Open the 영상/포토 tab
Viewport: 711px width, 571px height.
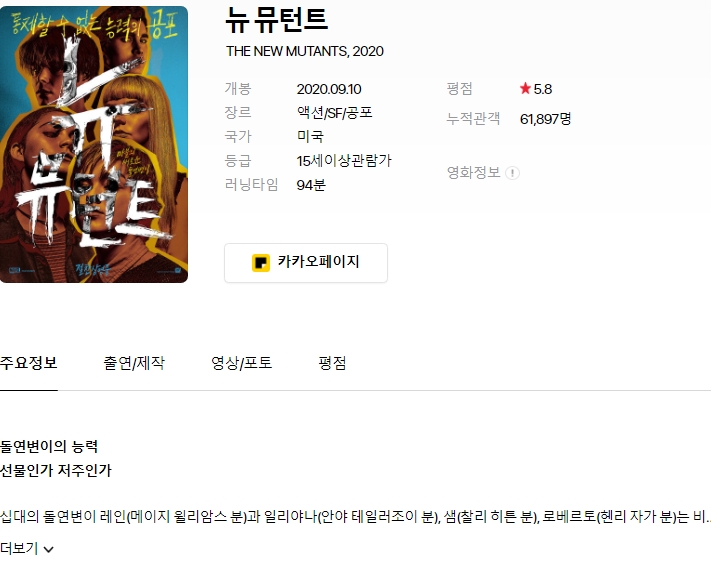click(242, 363)
